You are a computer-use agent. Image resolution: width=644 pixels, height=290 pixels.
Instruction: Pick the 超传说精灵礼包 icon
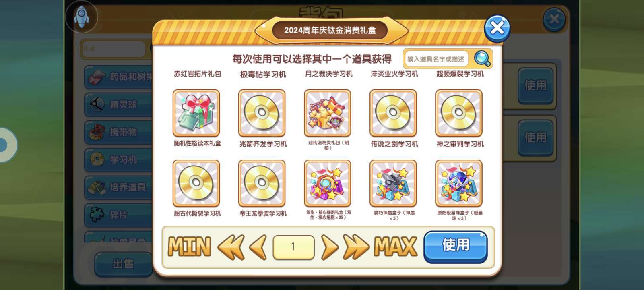(x=328, y=113)
